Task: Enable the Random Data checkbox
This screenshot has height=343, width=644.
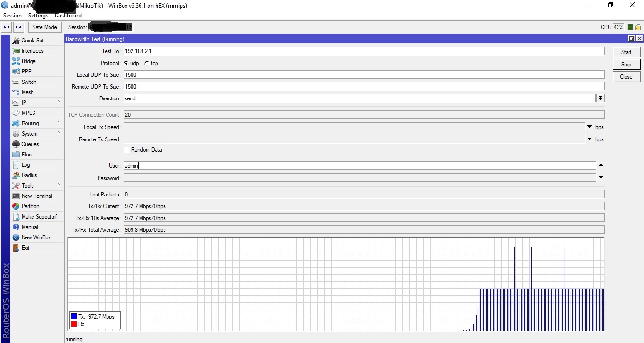Action: [126, 150]
